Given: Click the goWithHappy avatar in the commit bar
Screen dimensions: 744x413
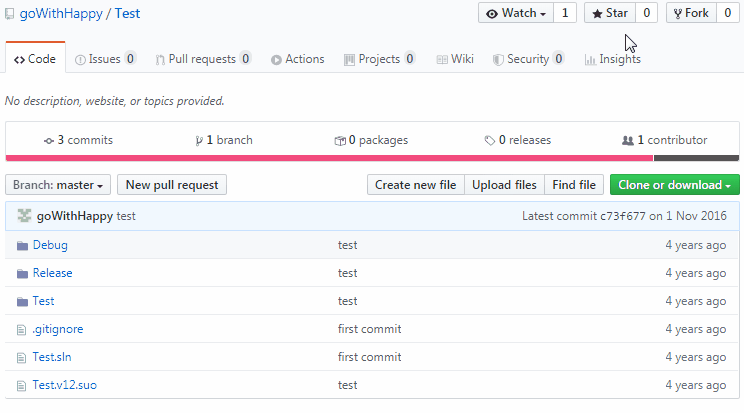Looking at the screenshot, I should (x=24, y=216).
